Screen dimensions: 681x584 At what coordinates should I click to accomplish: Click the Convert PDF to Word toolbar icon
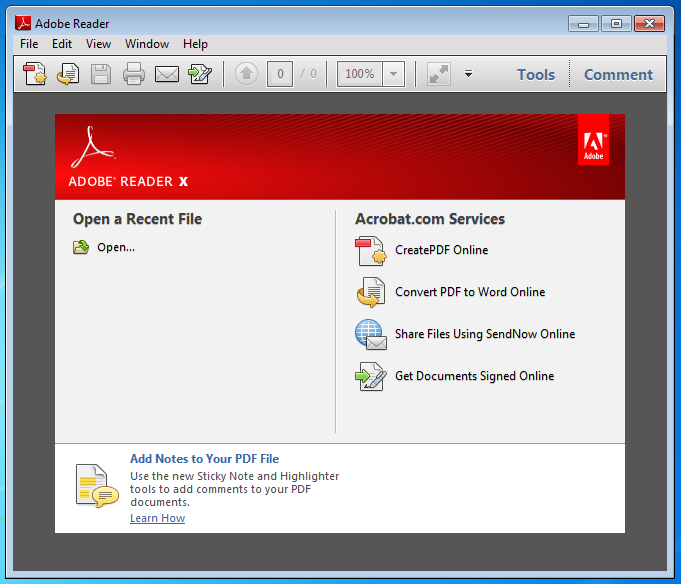(68, 74)
